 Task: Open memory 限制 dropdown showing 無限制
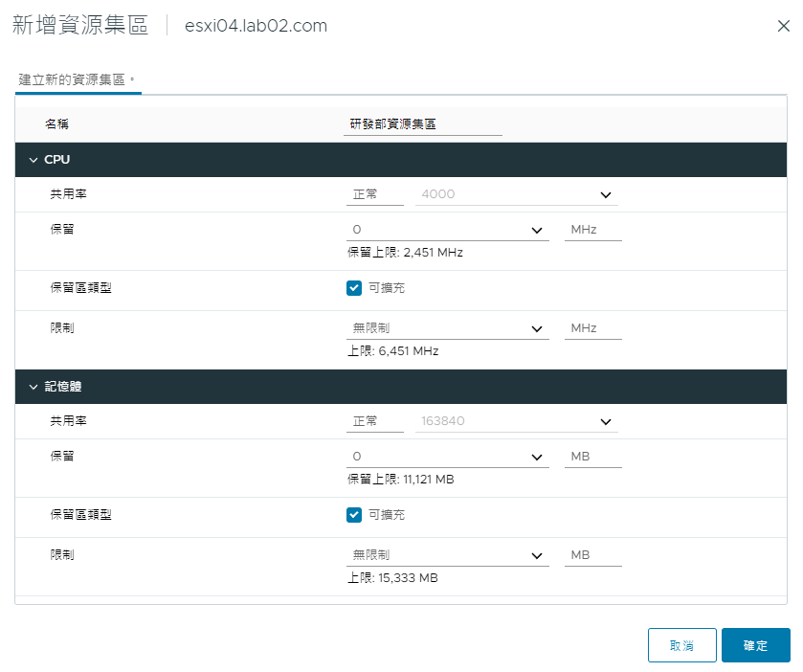(448, 555)
